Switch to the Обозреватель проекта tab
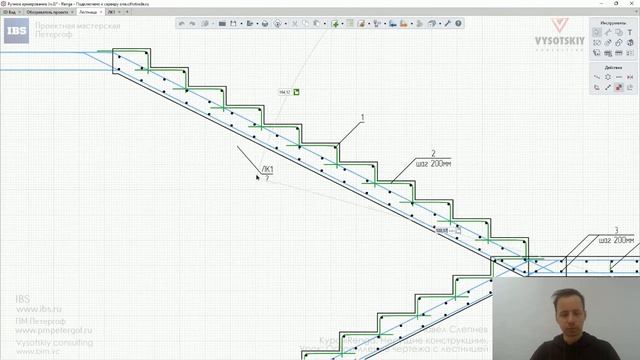 click(47, 12)
